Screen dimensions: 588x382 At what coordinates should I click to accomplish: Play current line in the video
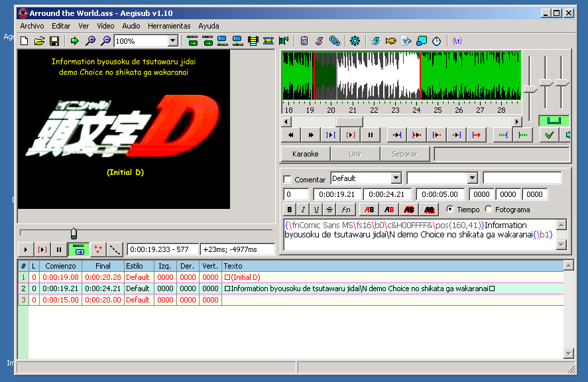point(42,249)
